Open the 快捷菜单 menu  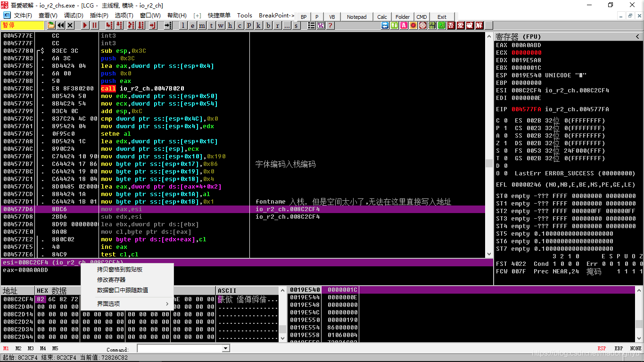(x=219, y=16)
